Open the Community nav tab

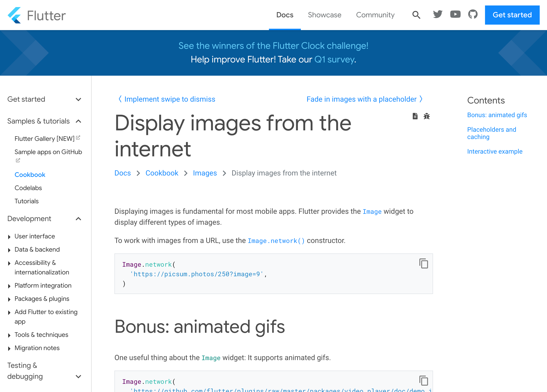(375, 15)
